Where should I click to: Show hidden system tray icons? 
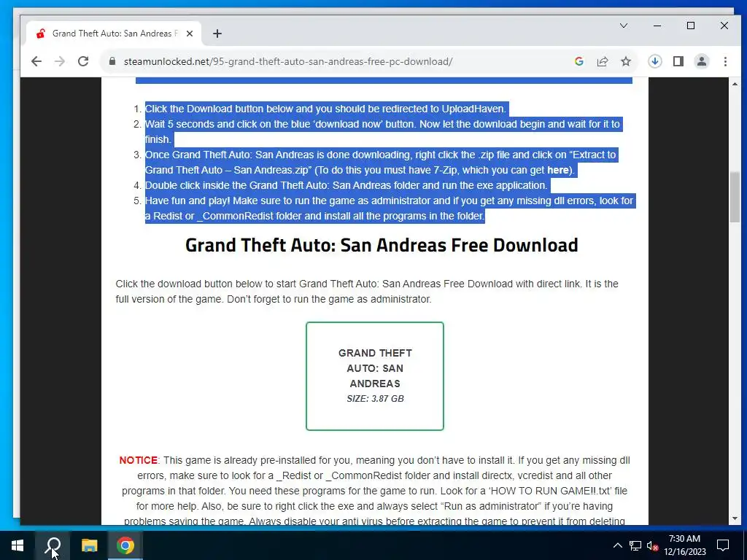pyautogui.click(x=617, y=545)
